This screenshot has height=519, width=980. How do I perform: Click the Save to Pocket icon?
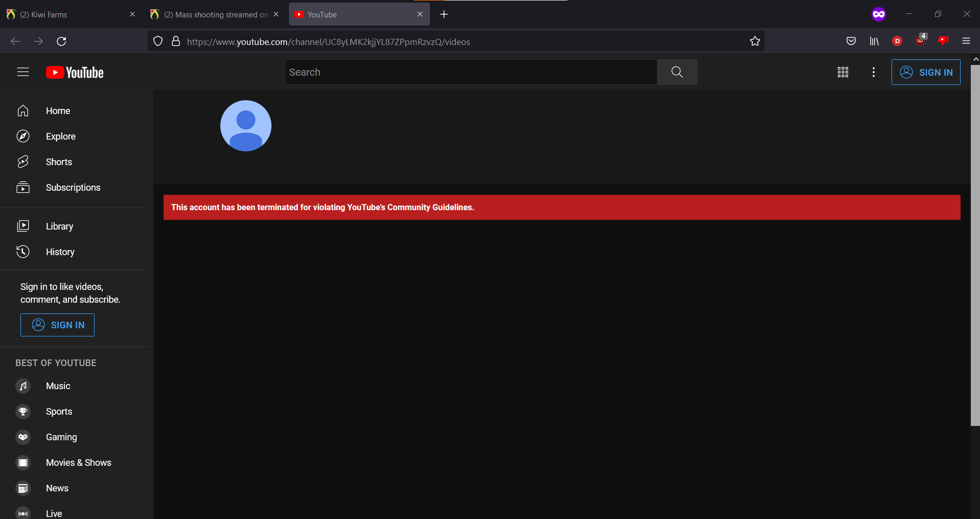click(851, 41)
